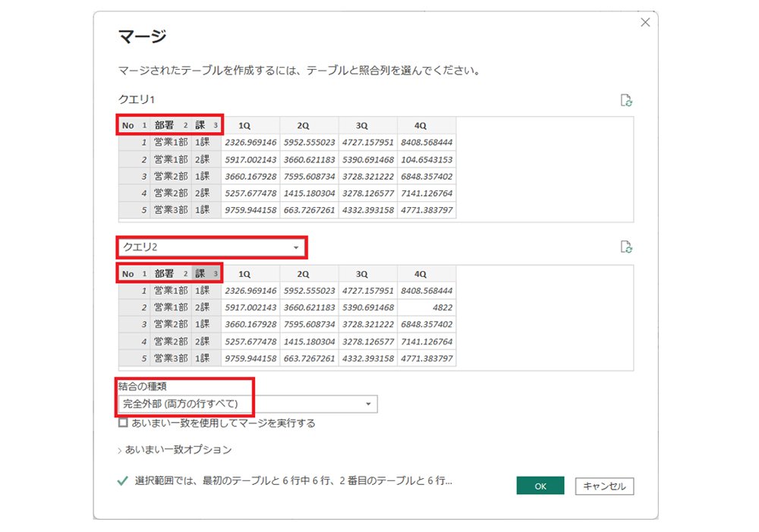Image resolution: width=759 pixels, height=532 pixels.
Task: Click cell 104.6543153 in クエリ1 table
Action: 427,159
